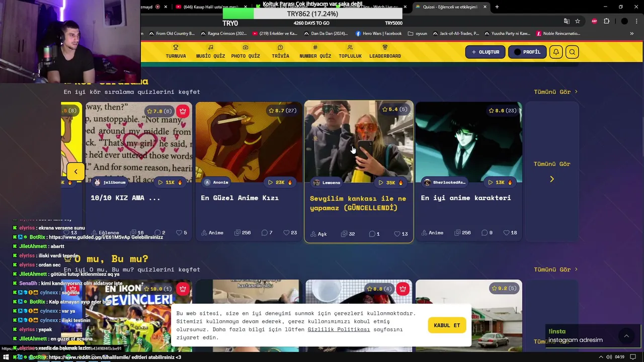Click the 35K play count icon
The width and height of the screenshot is (644, 362).
tap(380, 183)
